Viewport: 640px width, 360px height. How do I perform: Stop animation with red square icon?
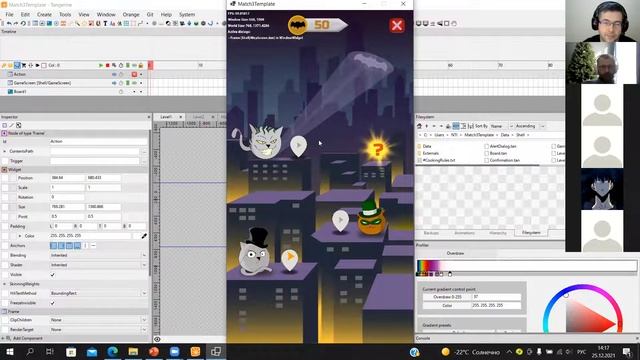pos(108,65)
